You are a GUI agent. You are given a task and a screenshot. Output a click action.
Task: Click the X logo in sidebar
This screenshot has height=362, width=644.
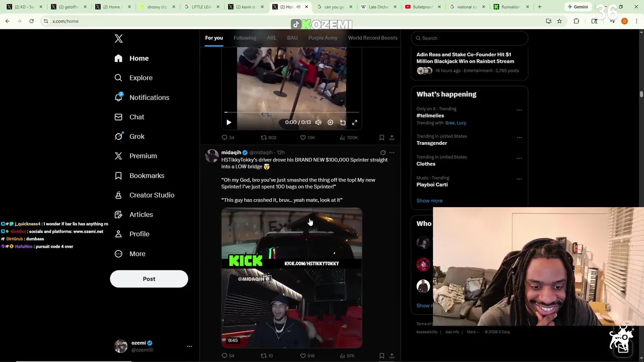119,39
